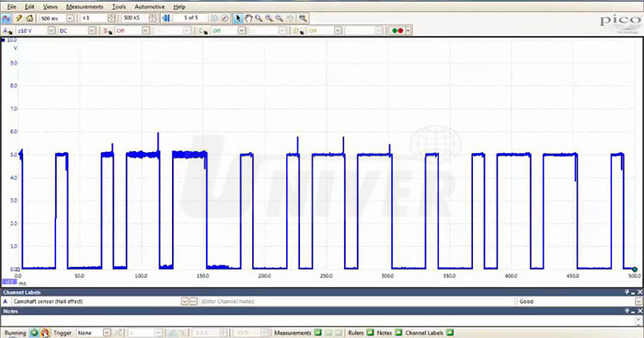This screenshot has height=338, width=644.
Task: Toggle Channel Labels panel display
Action: [x=450, y=332]
